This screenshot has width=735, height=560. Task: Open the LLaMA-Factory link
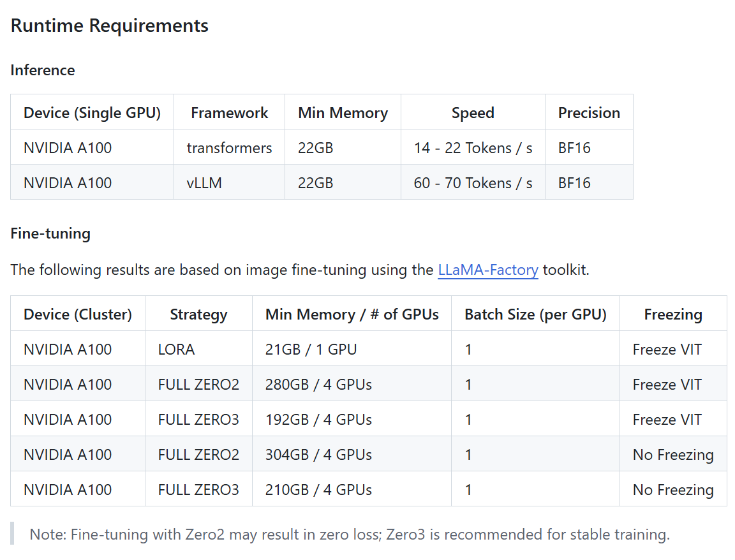pyautogui.click(x=487, y=270)
